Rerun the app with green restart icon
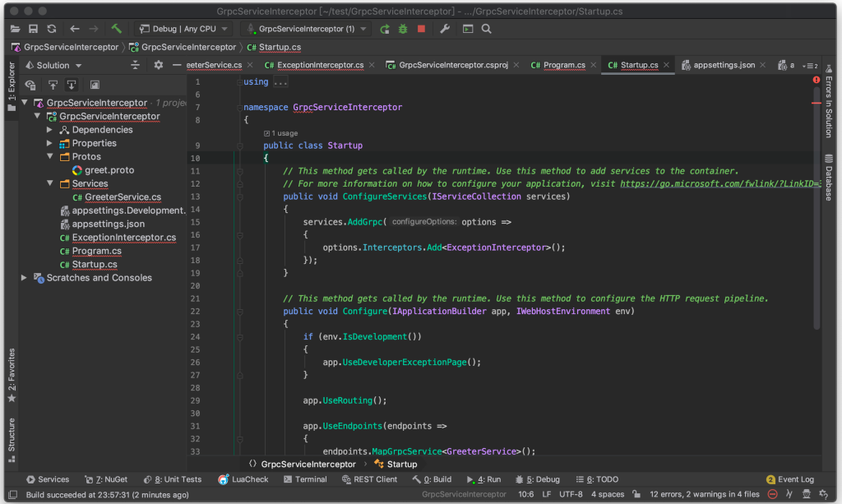Screen dimensions: 842x504 pos(385,29)
